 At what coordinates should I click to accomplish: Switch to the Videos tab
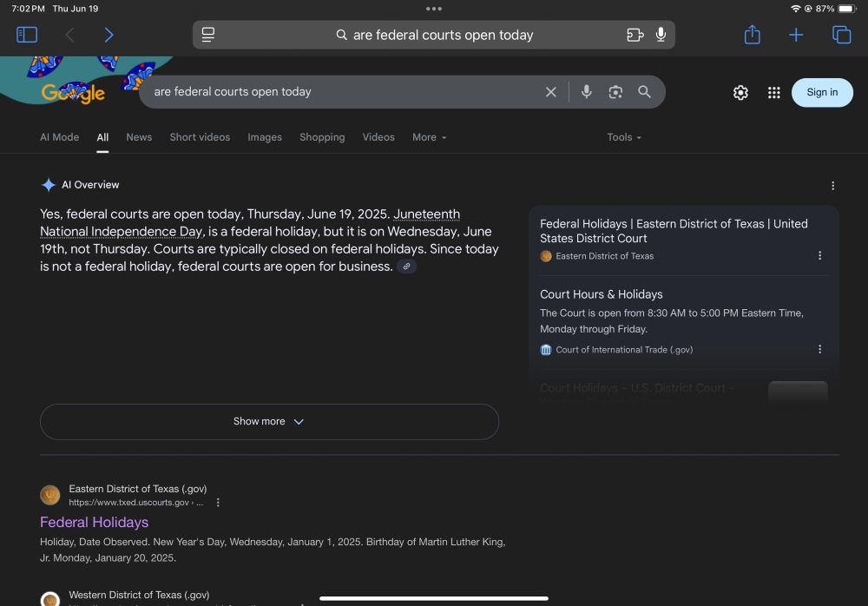click(x=378, y=137)
